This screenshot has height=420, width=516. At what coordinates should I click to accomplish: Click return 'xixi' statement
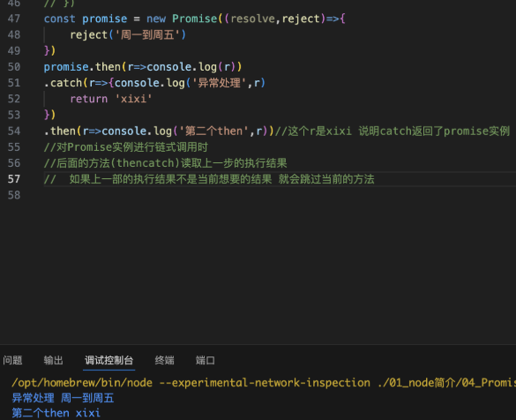pos(111,99)
